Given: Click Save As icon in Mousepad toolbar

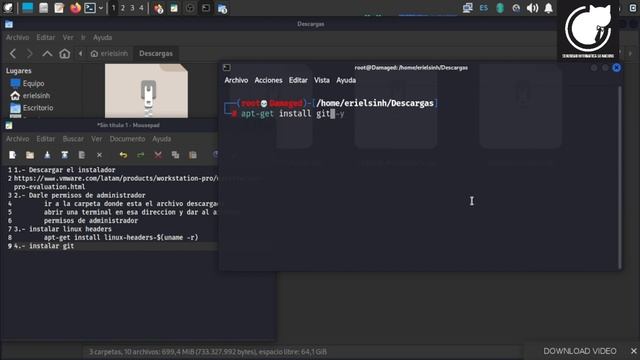Looking at the screenshot, I should tap(64, 155).
